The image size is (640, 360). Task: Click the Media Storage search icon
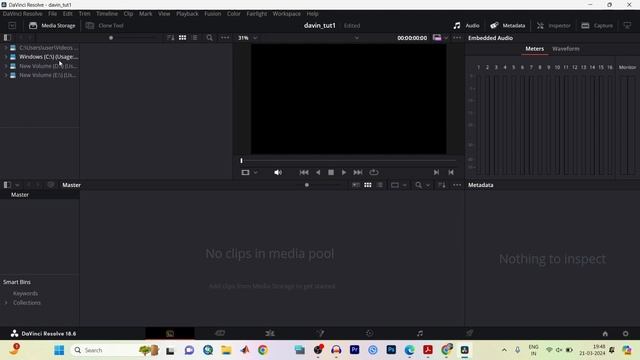point(209,38)
